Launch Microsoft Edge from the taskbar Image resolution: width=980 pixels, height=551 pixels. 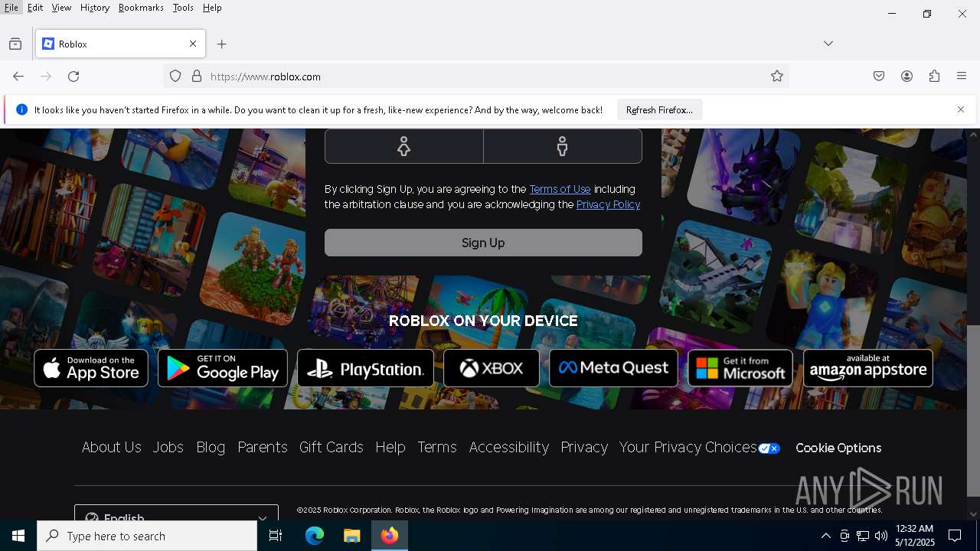click(315, 536)
